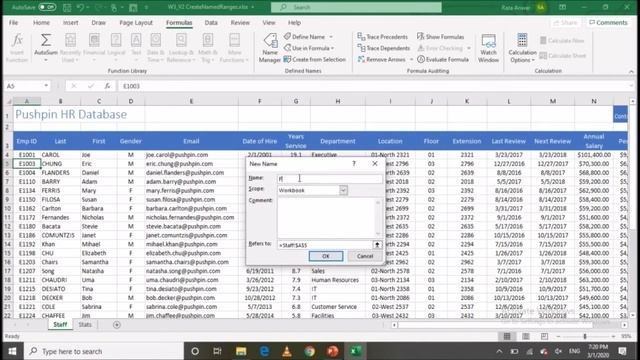Open File Explorer from taskbar
This screenshot has width=640, height=360.
[x=241, y=351]
